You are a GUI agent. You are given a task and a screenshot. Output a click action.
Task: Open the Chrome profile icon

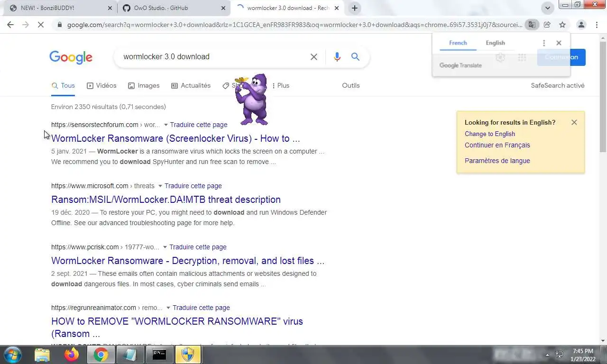[x=581, y=25]
